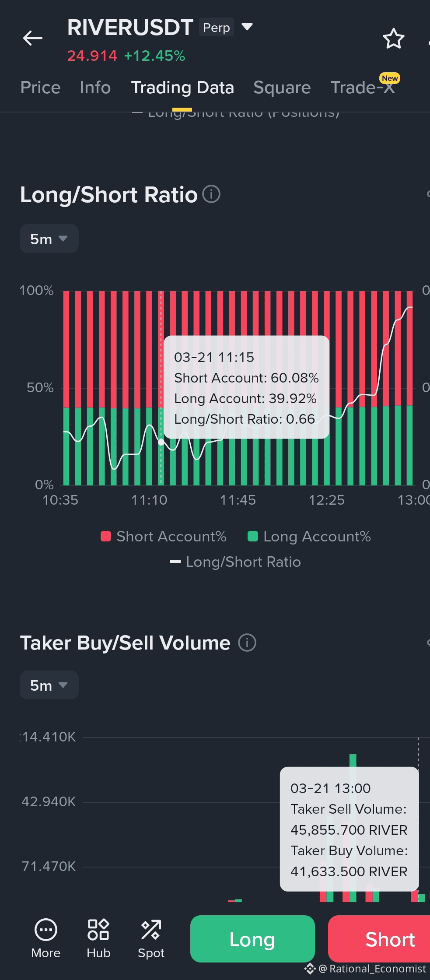This screenshot has height=980, width=430.
Task: Toggle Short Account% legend series
Action: tap(164, 536)
